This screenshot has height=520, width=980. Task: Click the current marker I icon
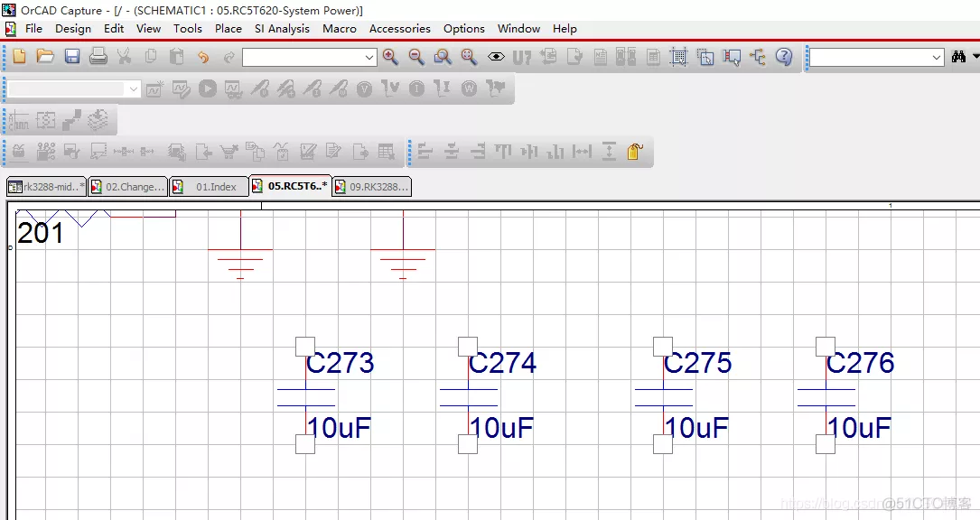click(x=416, y=88)
